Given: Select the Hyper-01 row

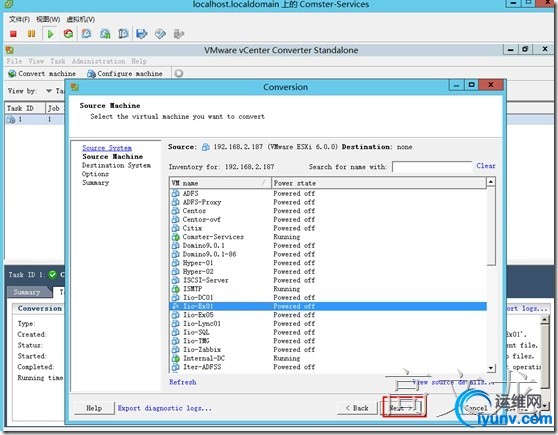Looking at the screenshot, I should click(328, 263).
